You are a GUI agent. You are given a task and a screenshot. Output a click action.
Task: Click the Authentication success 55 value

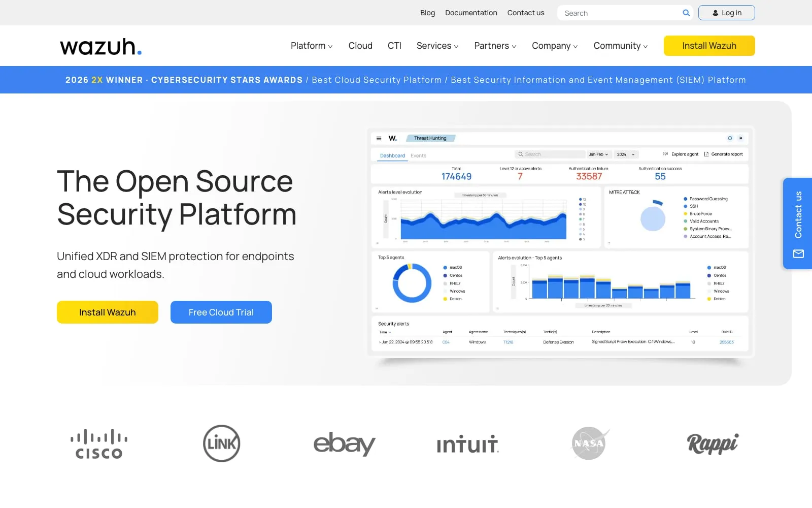(x=660, y=176)
